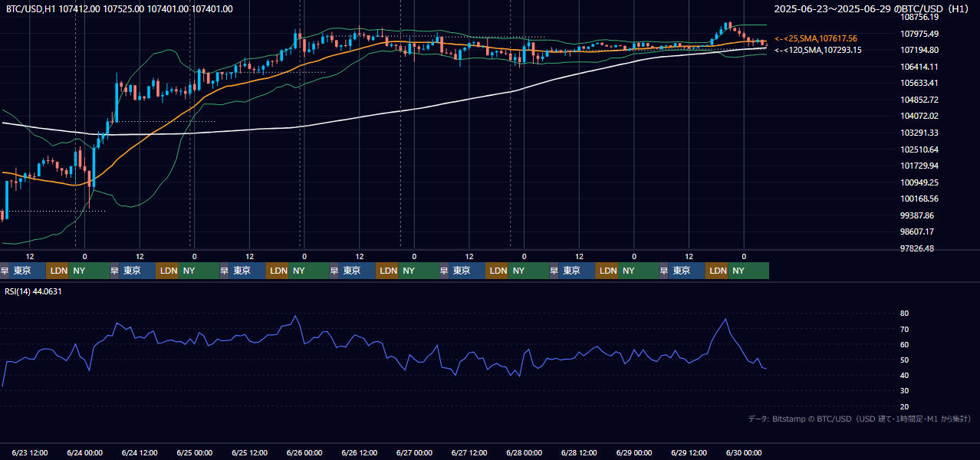Click the RSI(14) 44.0631 indicator label

34,291
